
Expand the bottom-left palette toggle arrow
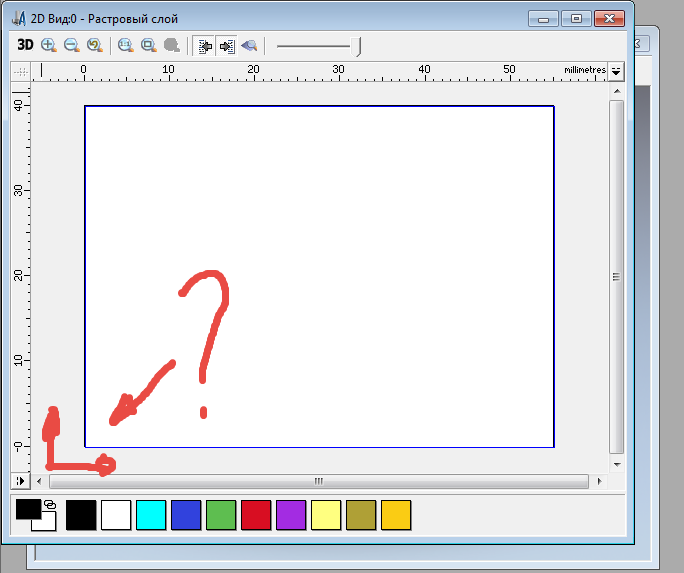tap(20, 481)
